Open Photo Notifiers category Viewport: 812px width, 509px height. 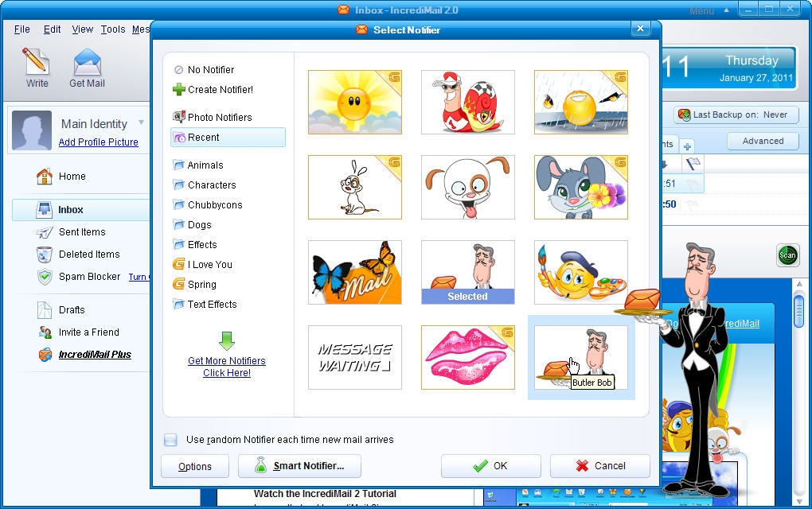click(213, 118)
